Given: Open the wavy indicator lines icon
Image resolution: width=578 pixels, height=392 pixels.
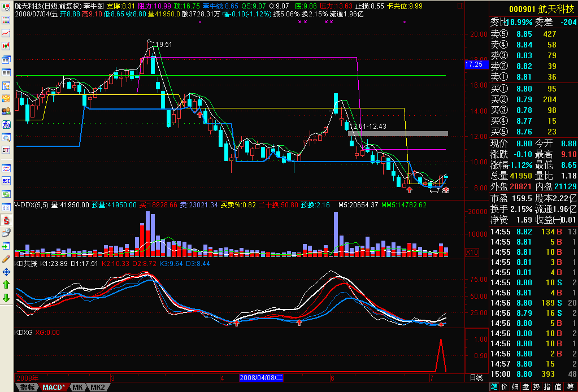Looking at the screenshot, I should [x=6, y=168].
